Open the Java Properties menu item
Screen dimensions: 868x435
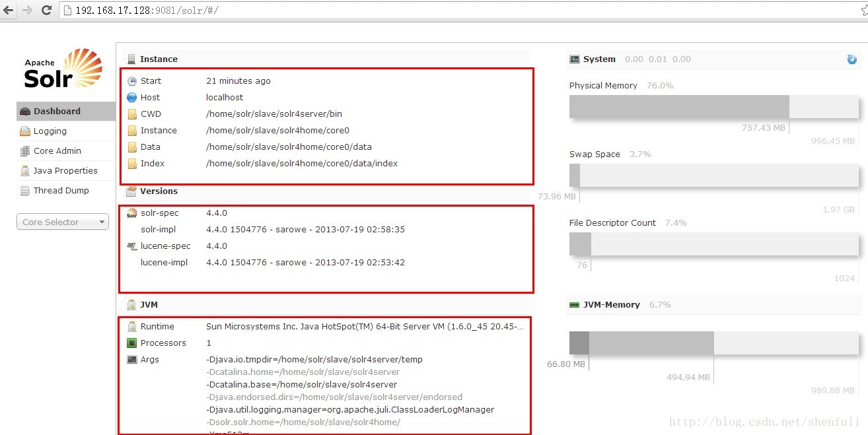pos(66,170)
